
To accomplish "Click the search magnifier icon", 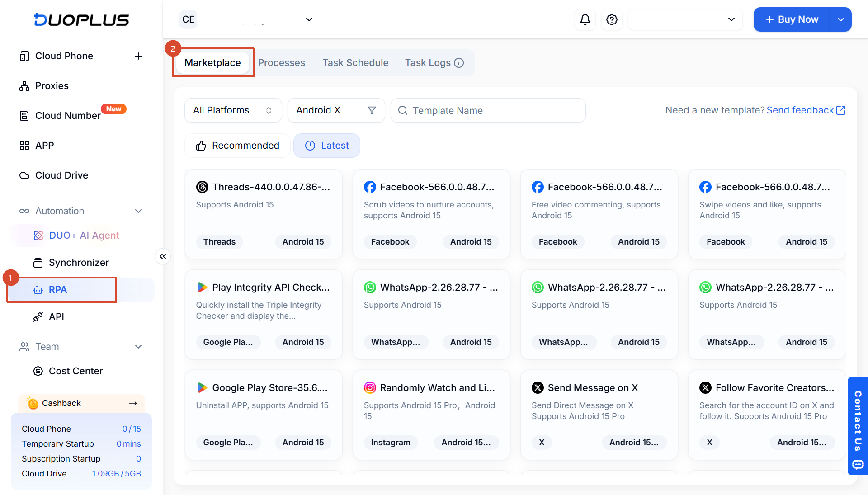I will point(403,110).
